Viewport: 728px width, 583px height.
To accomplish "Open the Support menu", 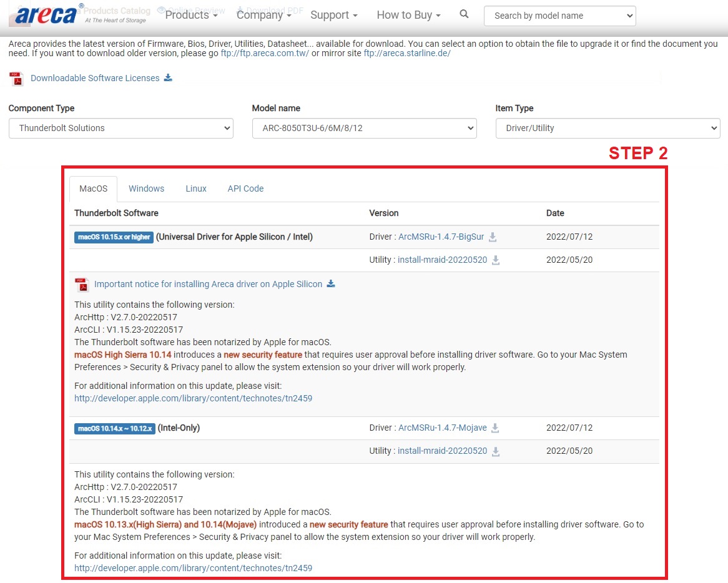I will pyautogui.click(x=334, y=15).
